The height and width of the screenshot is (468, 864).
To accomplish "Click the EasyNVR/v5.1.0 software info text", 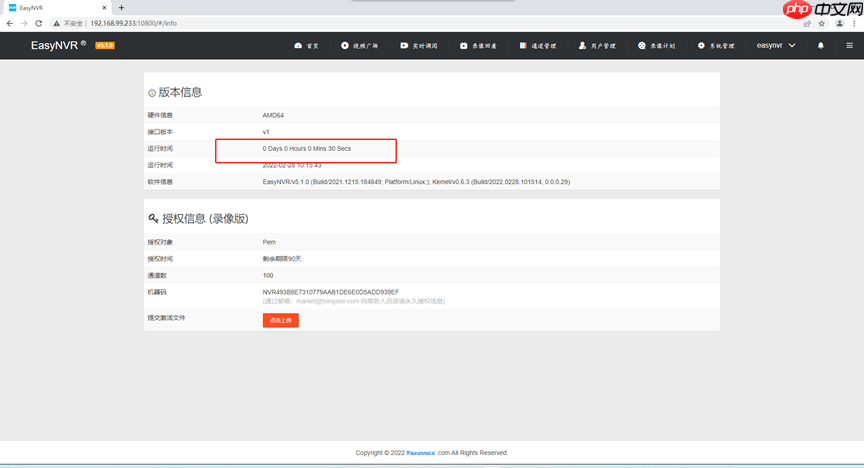I will click(x=416, y=182).
